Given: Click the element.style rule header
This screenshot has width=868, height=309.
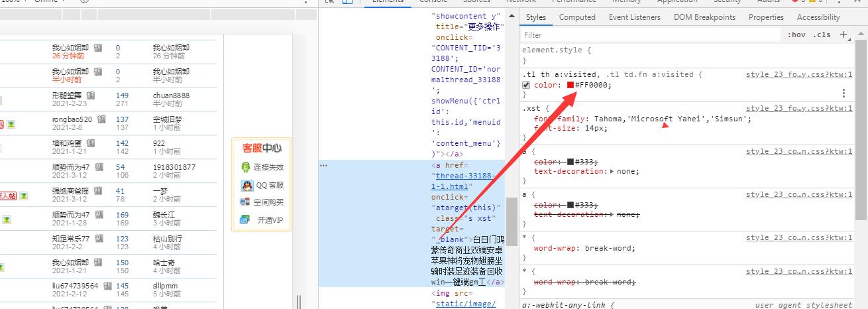Looking at the screenshot, I should (x=556, y=50).
